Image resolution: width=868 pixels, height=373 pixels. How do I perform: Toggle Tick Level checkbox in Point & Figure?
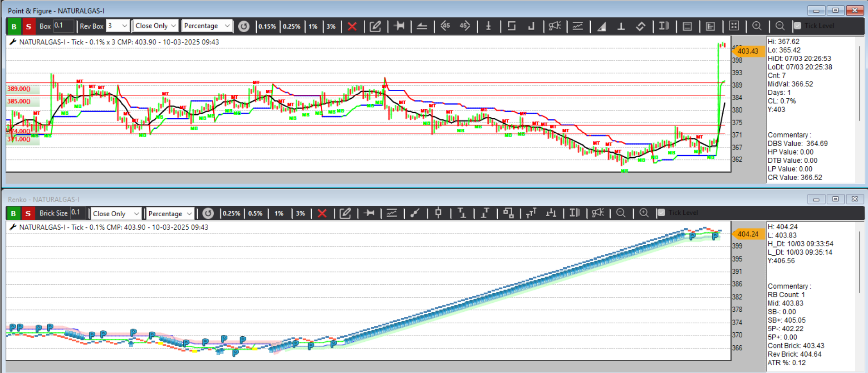[797, 26]
